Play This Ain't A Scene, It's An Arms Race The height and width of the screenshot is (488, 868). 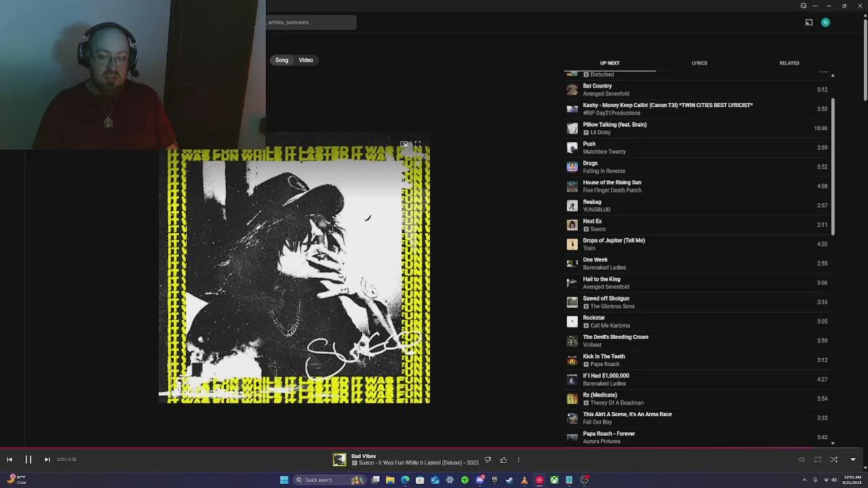tap(698, 418)
